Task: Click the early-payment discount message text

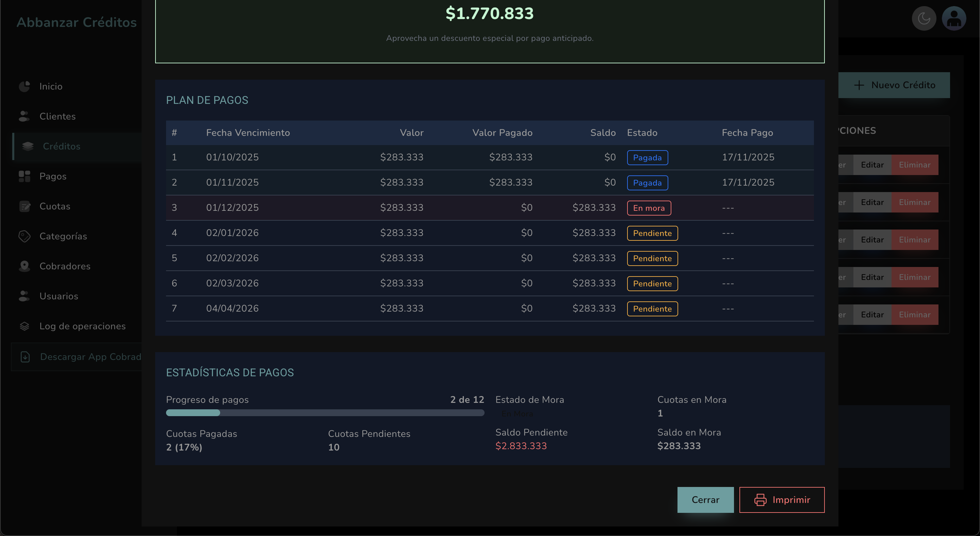Action: point(490,38)
